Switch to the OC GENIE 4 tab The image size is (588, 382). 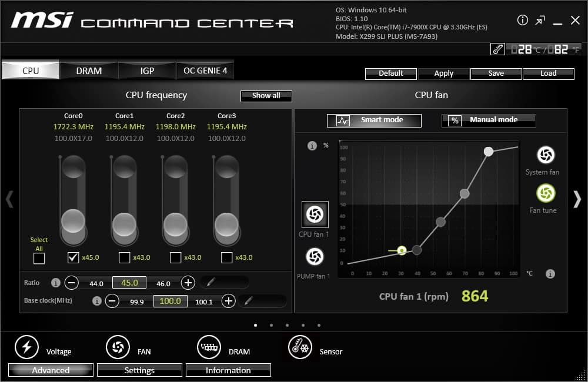click(205, 71)
